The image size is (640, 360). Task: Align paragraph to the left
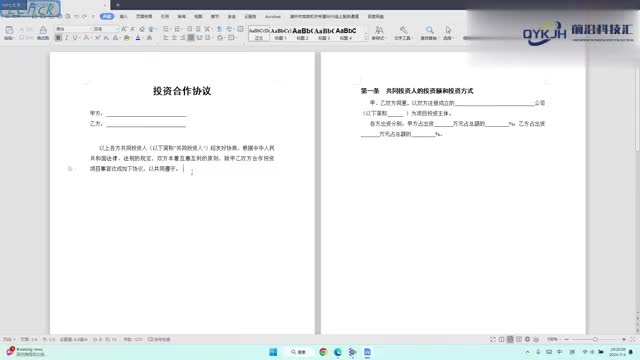point(166,38)
